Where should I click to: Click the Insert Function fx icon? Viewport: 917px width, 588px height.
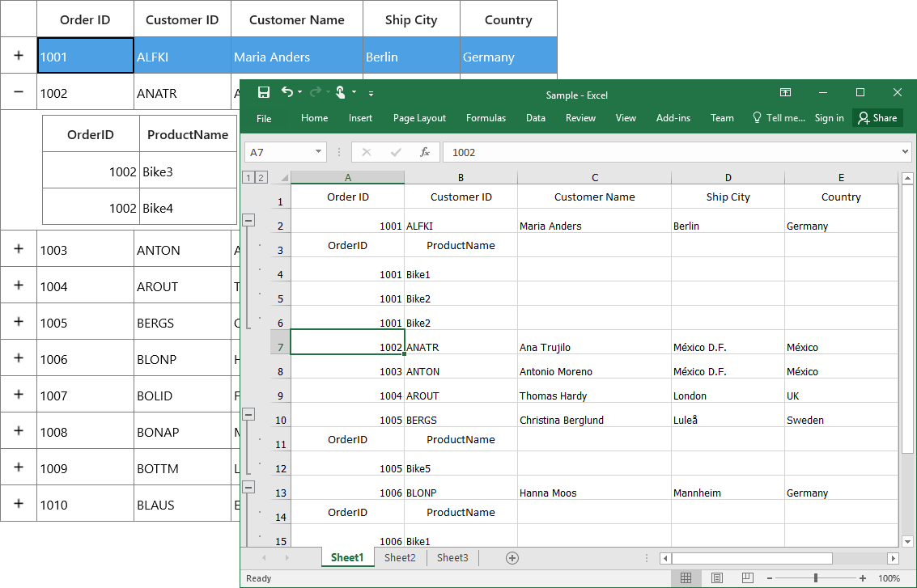click(425, 153)
